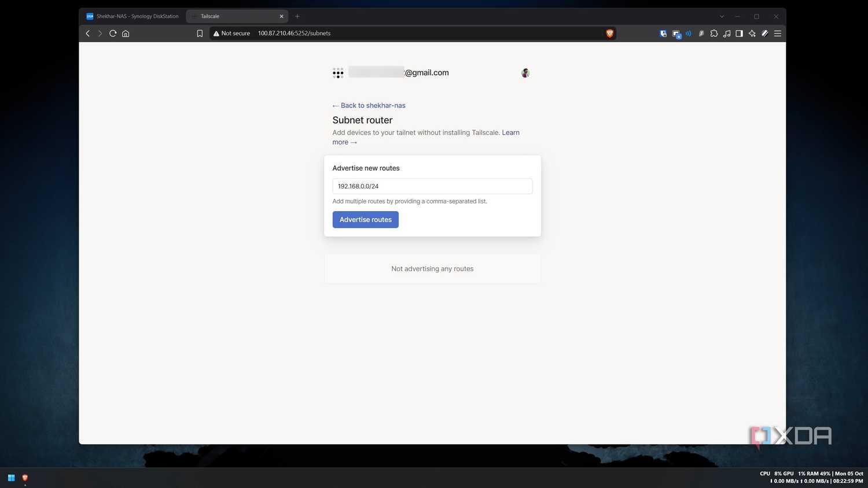The height and width of the screenshot is (488, 868).
Task: Click the blue sound-waves extension icon
Action: [x=689, y=34]
